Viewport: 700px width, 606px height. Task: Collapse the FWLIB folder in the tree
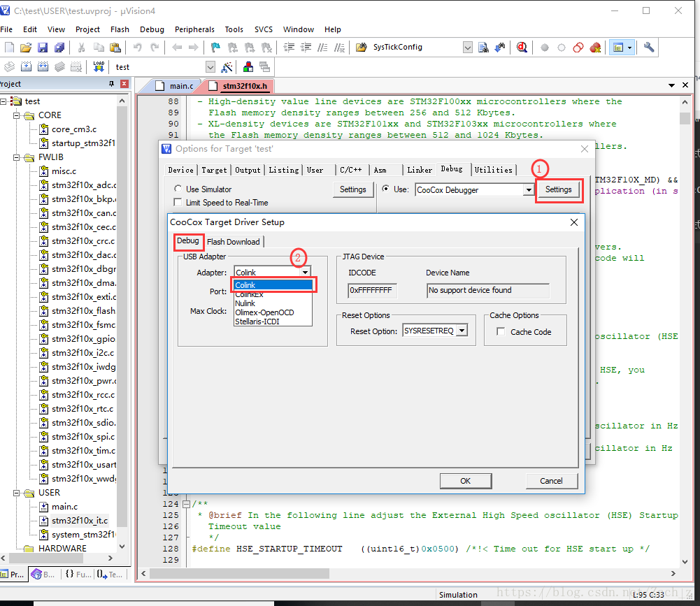(17, 157)
